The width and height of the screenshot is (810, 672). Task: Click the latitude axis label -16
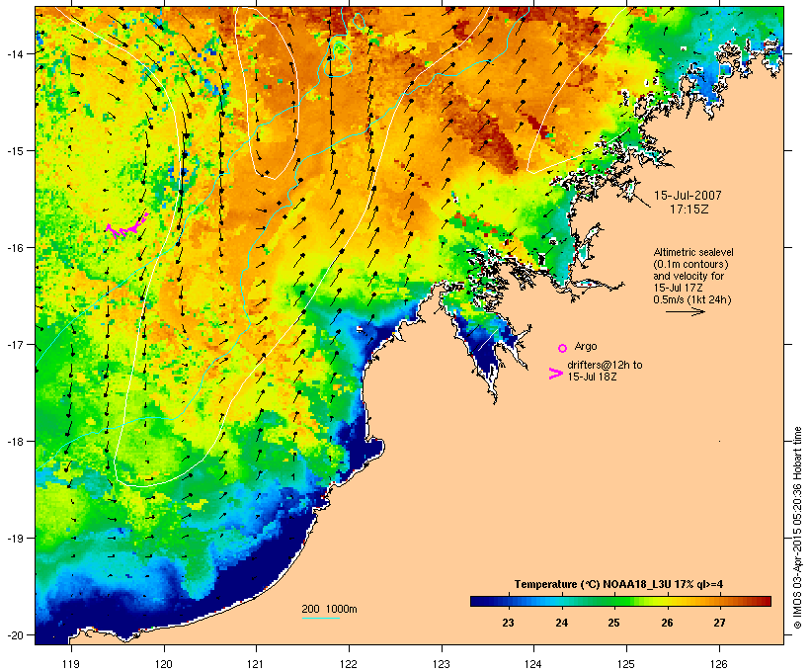(14, 248)
